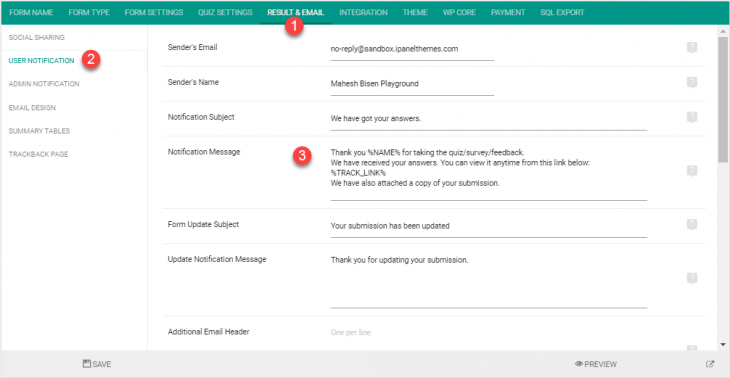Click into Update Notification Message textarea
Viewport: 730px width, 378px height.
(489, 281)
